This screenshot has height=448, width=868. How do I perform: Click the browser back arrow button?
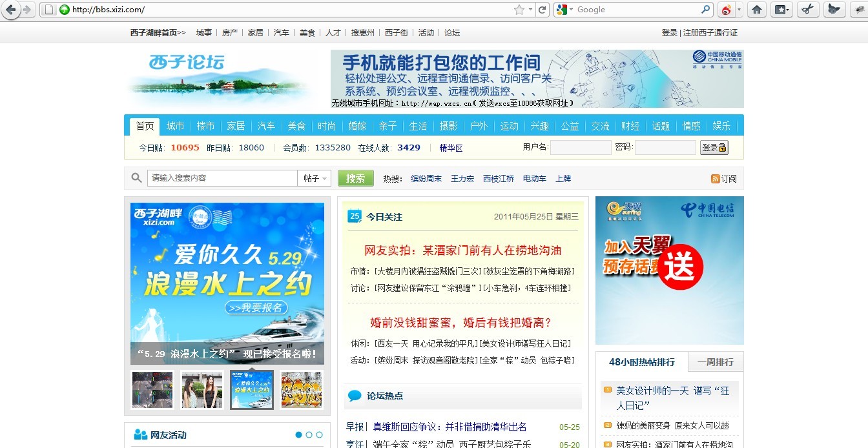click(10, 10)
